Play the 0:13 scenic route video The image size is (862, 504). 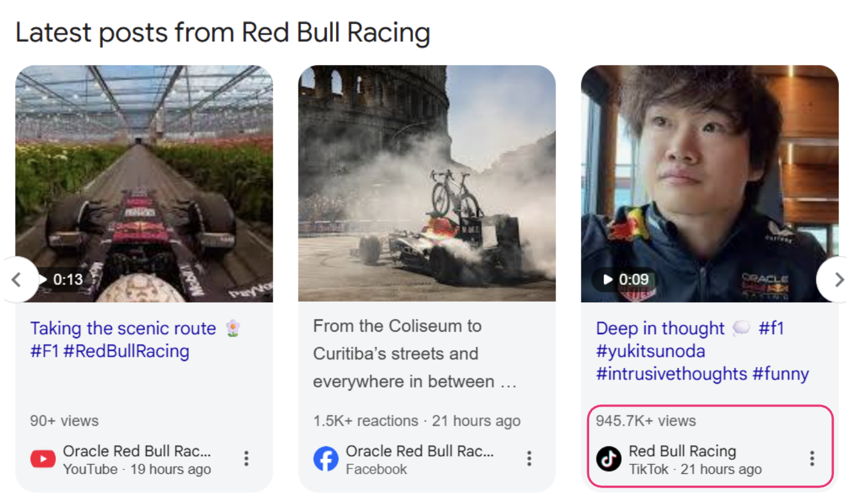click(x=61, y=280)
